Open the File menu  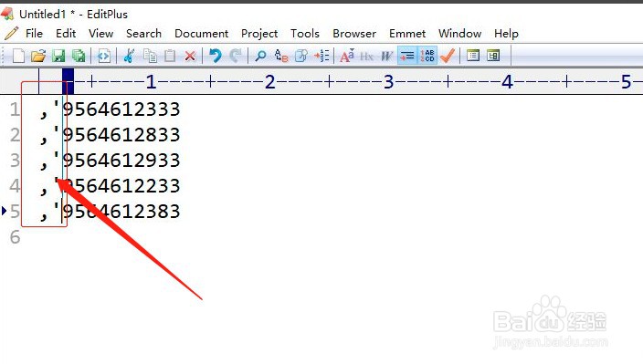point(34,33)
